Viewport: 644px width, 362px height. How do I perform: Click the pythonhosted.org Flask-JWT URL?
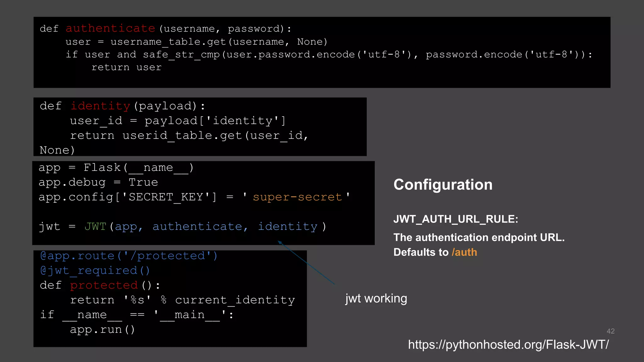pos(508,345)
